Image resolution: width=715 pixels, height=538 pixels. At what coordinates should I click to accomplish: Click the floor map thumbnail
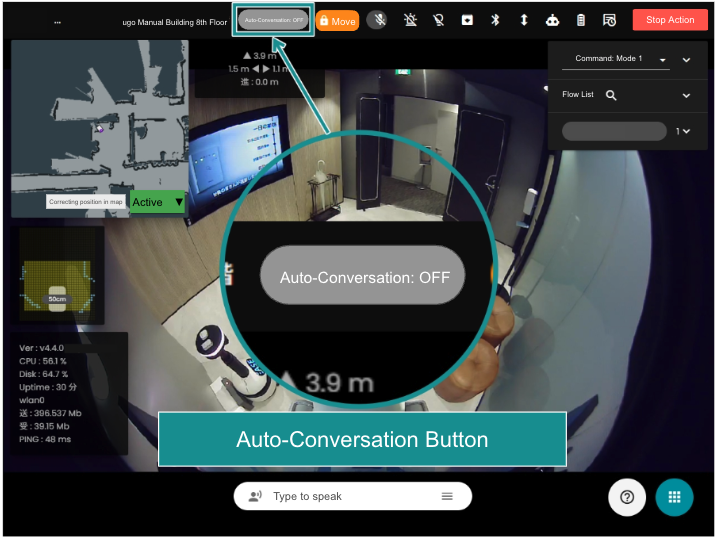(100, 129)
